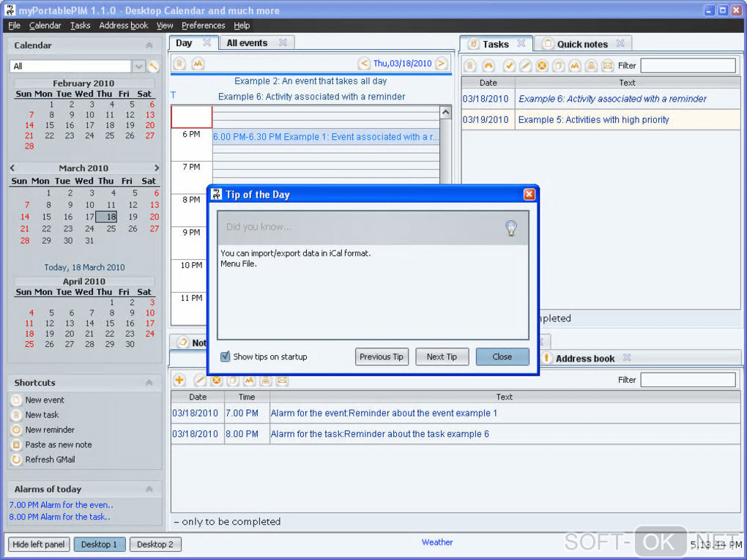The height and width of the screenshot is (560, 747).
Task: Switch to the All events tab
Action: click(x=248, y=43)
